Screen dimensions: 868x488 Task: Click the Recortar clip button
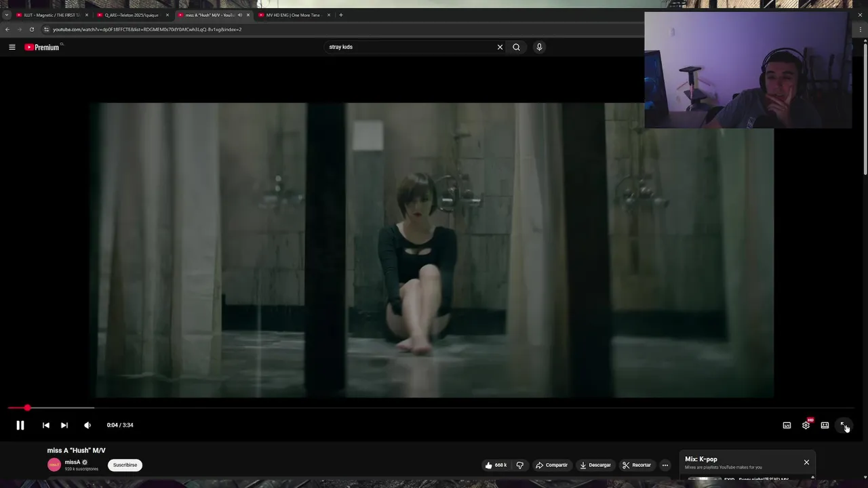(x=637, y=465)
